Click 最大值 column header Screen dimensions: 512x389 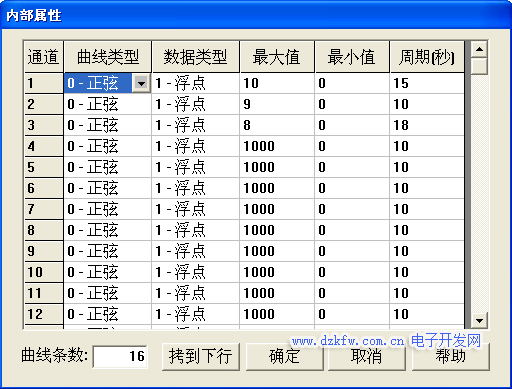277,57
